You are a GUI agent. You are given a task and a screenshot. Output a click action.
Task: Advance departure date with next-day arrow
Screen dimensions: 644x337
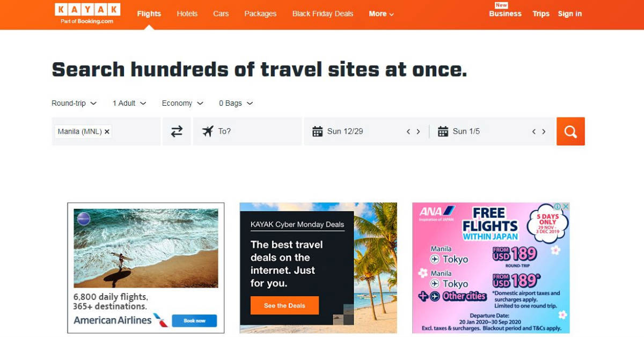tap(418, 131)
